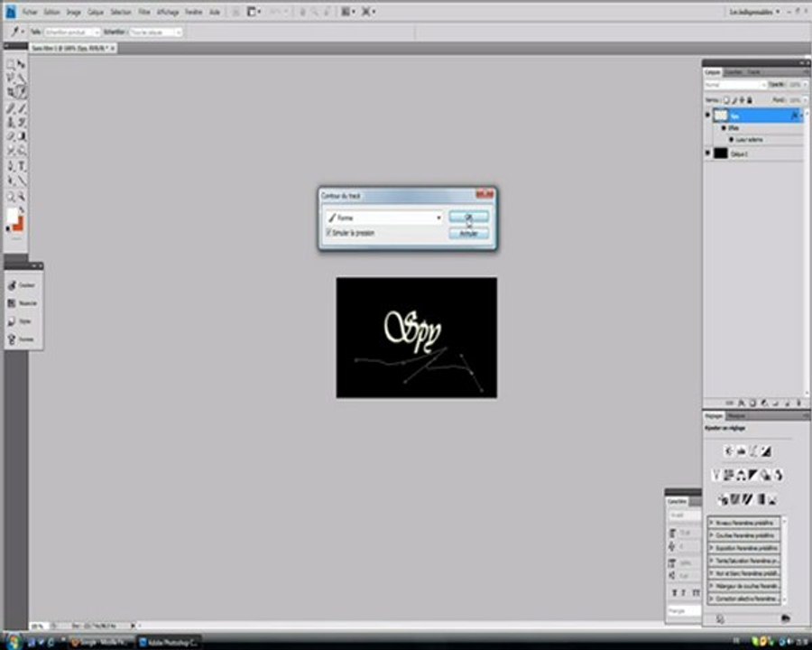Select the Clone Stamp tool
812x650 pixels.
(11, 123)
